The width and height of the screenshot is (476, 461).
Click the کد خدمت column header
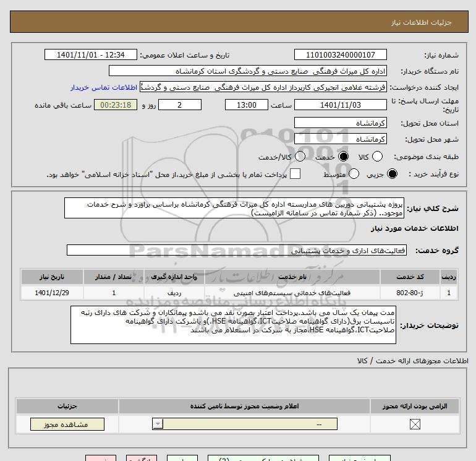pyautogui.click(x=409, y=277)
